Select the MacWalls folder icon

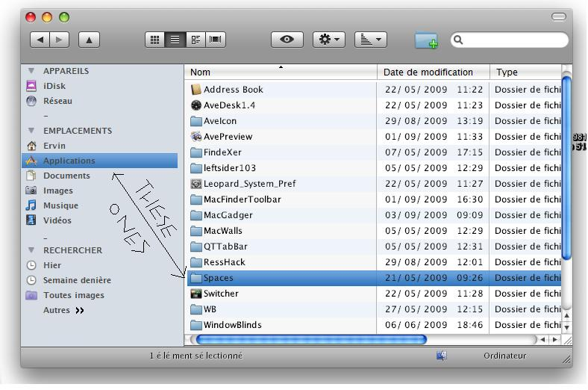pyautogui.click(x=196, y=231)
